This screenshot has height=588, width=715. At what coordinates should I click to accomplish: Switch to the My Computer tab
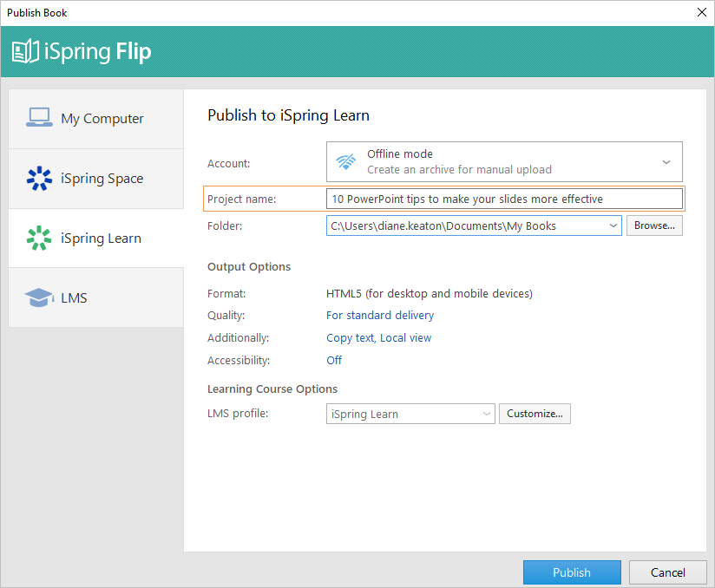coord(96,119)
